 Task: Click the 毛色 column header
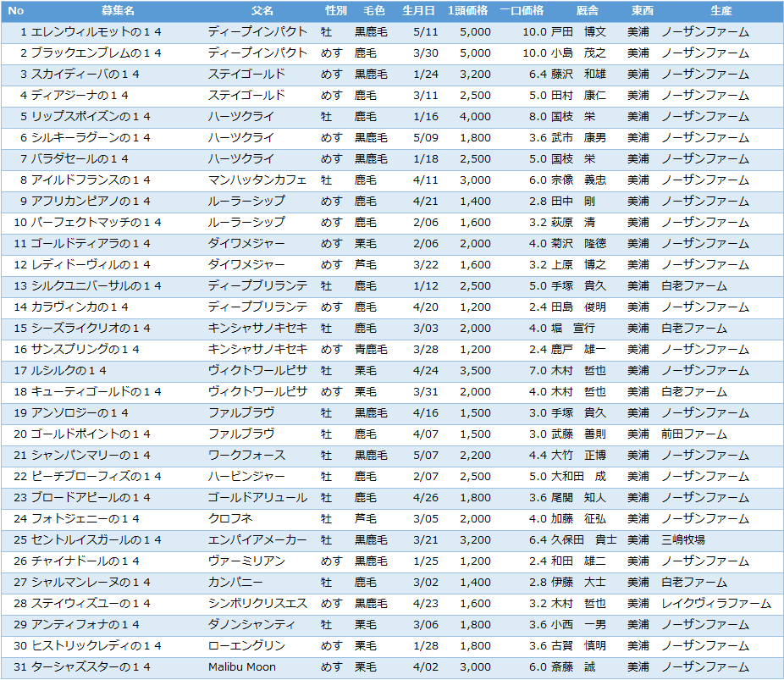[373, 10]
